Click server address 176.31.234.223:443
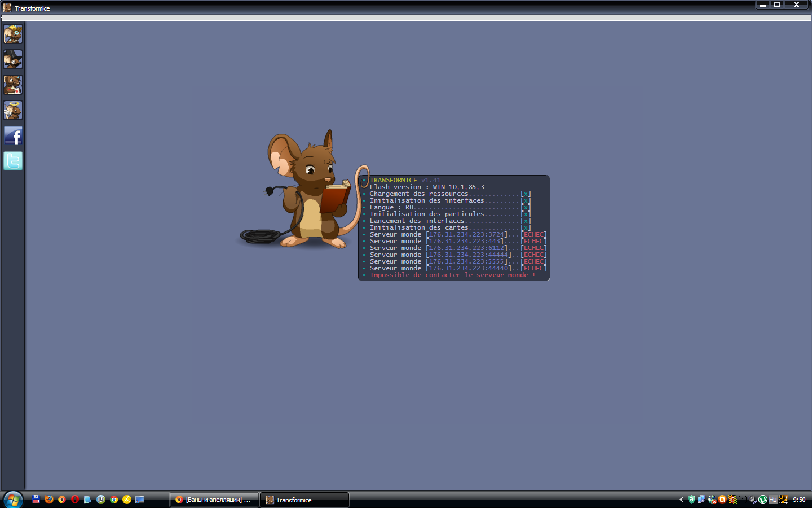 coord(465,241)
